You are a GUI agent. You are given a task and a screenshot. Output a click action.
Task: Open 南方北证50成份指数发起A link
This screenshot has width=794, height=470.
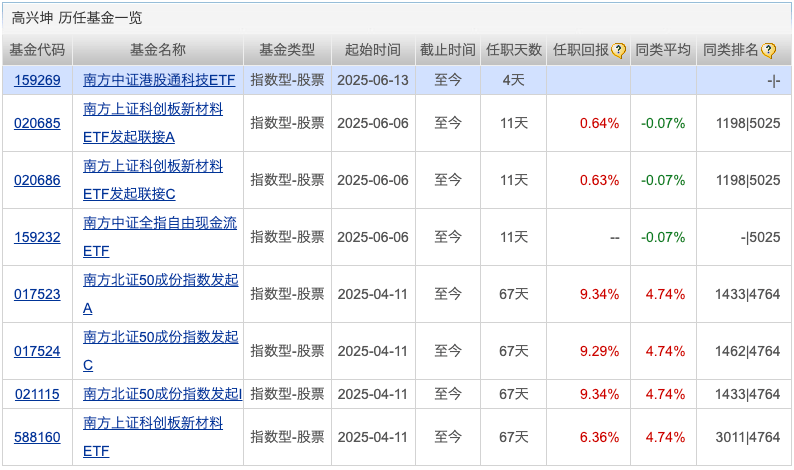tap(161, 294)
